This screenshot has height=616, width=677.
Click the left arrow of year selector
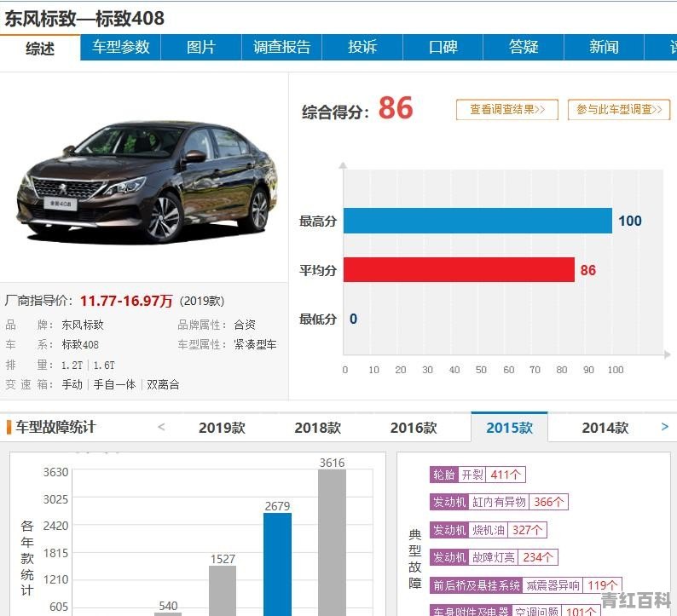pos(161,427)
